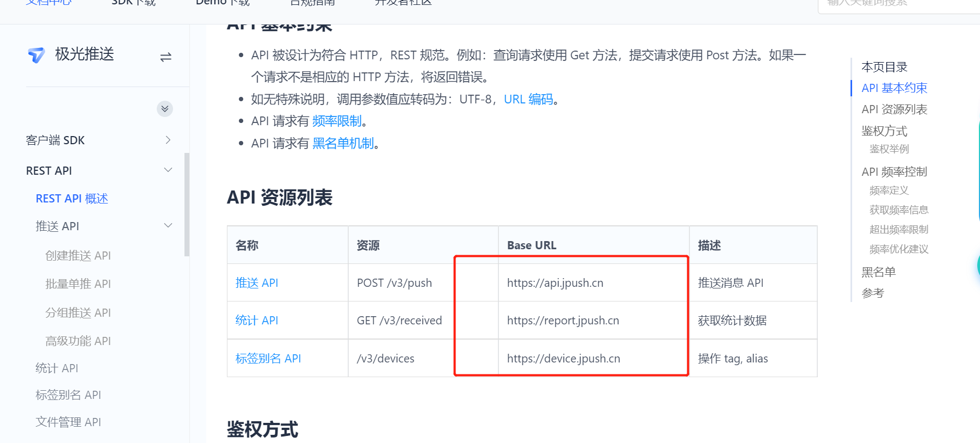Open 分组推送 API sidebar item
Viewport: 980px width, 443px height.
pyautogui.click(x=78, y=312)
